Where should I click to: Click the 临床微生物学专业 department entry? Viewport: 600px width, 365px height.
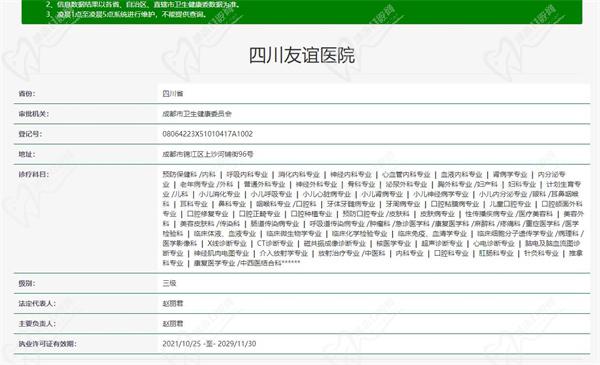click(x=294, y=234)
